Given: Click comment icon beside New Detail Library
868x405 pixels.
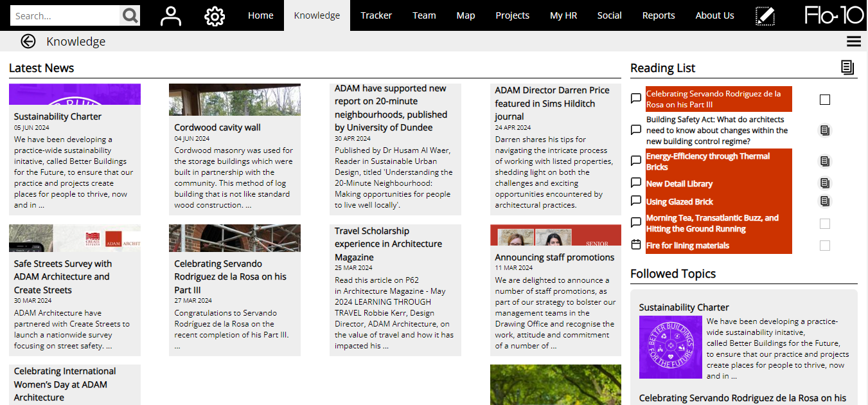Looking at the screenshot, I should (x=636, y=183).
